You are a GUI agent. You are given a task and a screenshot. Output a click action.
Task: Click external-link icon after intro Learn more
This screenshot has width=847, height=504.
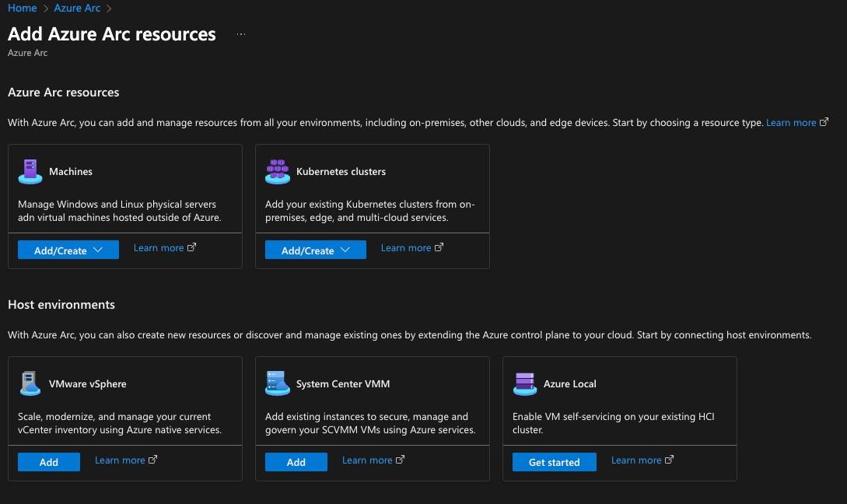point(824,122)
